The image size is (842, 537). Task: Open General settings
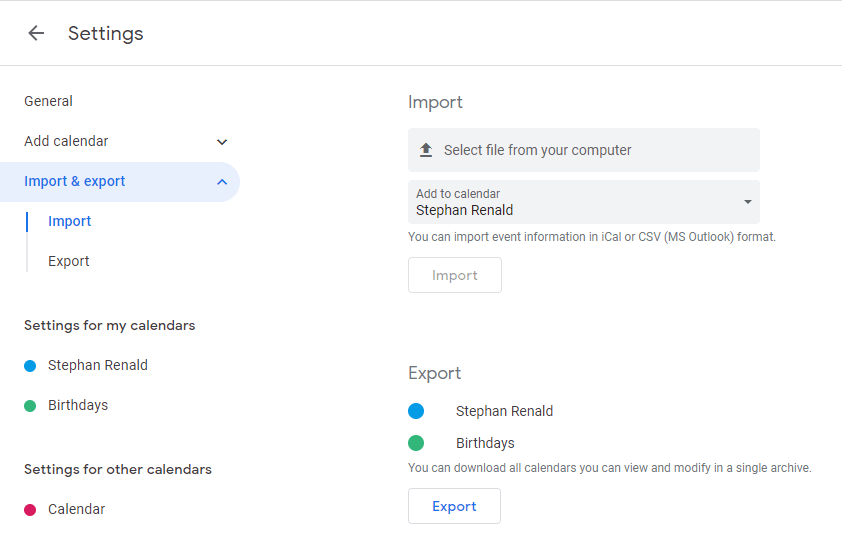[48, 101]
